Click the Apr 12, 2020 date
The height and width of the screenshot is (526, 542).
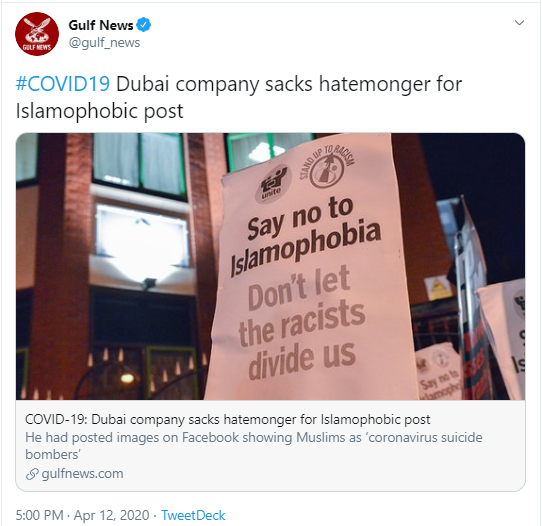111,515
